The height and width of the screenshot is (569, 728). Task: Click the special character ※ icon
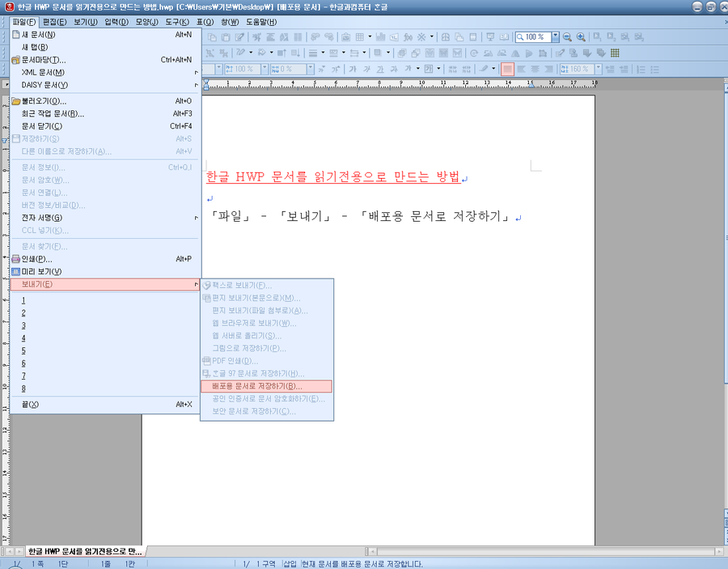[x=421, y=37]
